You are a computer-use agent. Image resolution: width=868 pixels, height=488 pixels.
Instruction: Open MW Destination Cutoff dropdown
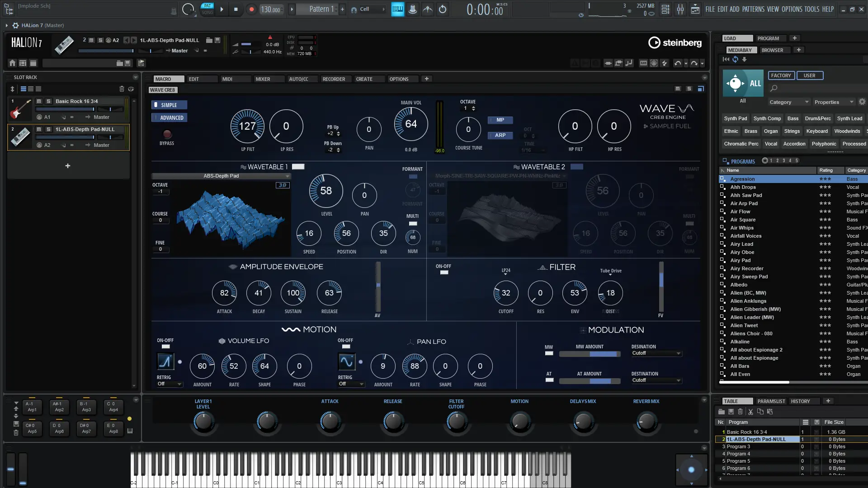coord(656,353)
